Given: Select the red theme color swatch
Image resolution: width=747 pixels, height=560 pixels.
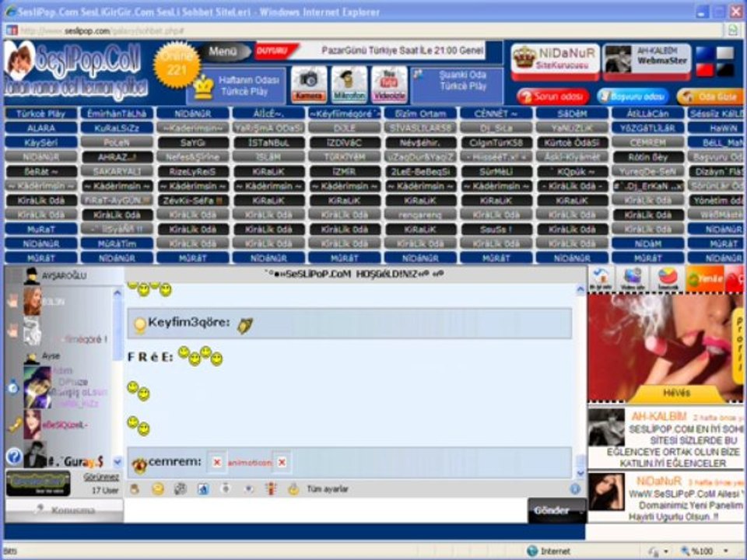Looking at the screenshot, I should point(705,70).
